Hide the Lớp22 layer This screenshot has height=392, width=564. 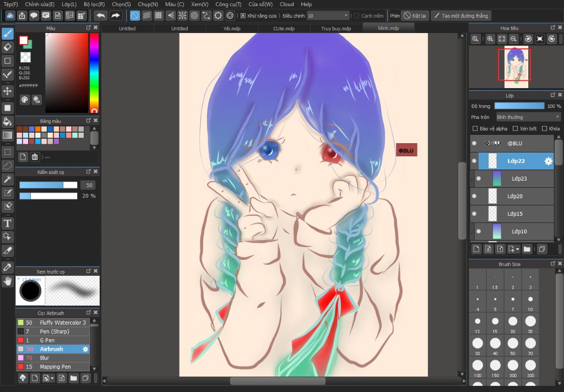tap(474, 161)
